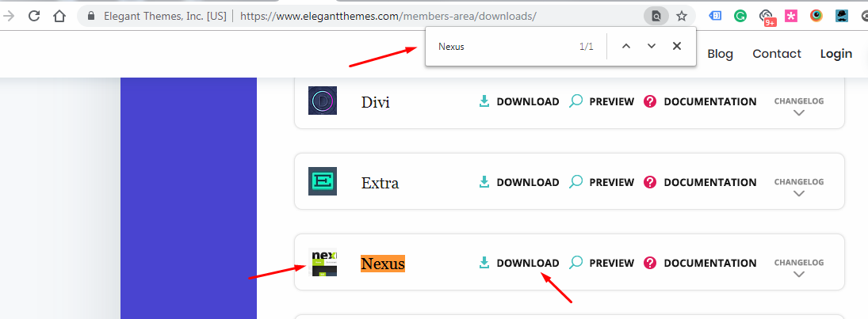The height and width of the screenshot is (319, 868).
Task: Click the address bar URL
Action: (388, 16)
